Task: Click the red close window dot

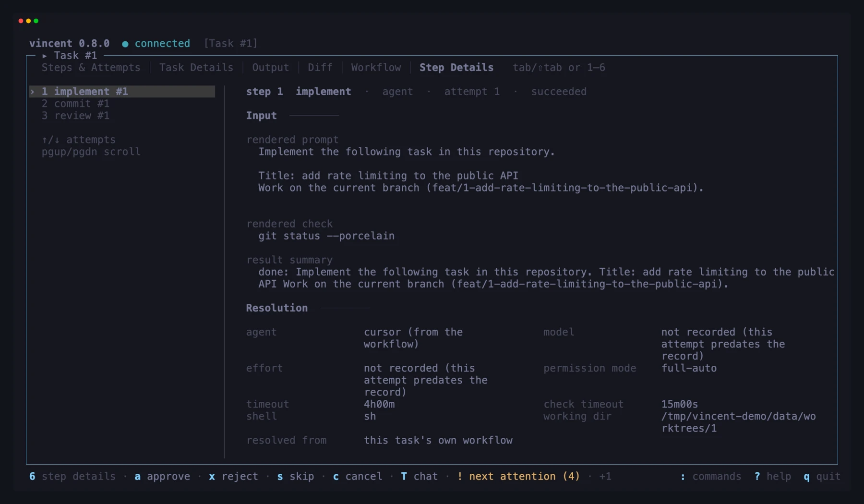Action: point(21,21)
